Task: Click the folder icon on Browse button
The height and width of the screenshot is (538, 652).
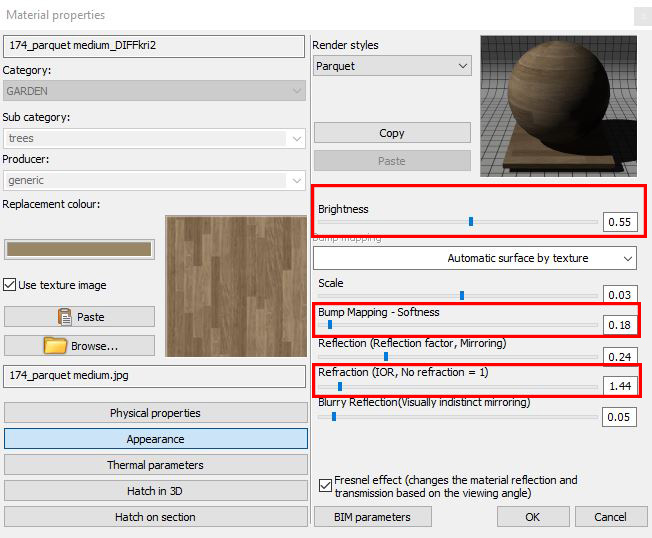Action: pos(55,346)
